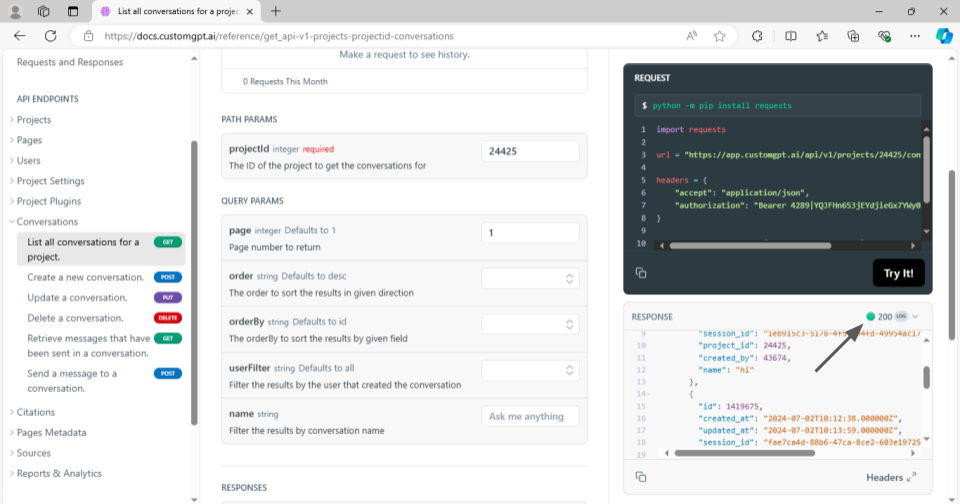
Task: Click the response line "name": "hi"
Action: pos(726,370)
